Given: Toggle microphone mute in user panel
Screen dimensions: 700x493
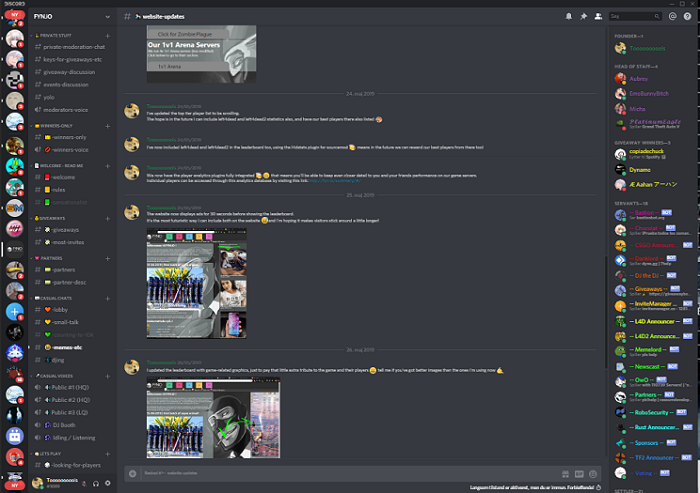Looking at the screenshot, I should (x=84, y=483).
